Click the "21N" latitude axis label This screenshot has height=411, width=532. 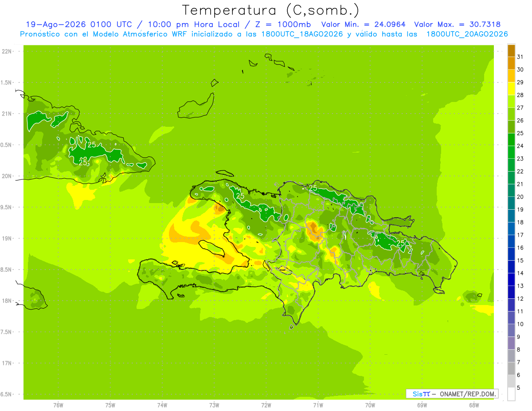coord(7,114)
